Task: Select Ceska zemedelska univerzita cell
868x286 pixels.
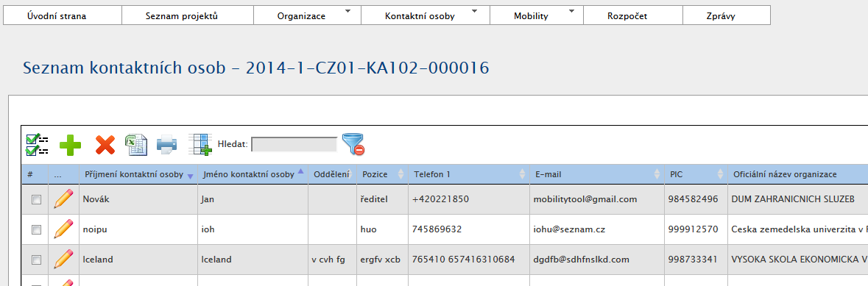Action: click(798, 229)
